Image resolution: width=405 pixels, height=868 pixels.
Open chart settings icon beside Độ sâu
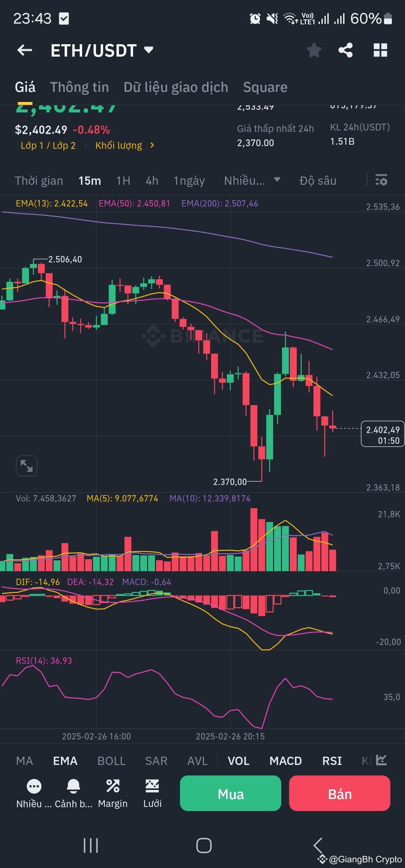coord(381,181)
